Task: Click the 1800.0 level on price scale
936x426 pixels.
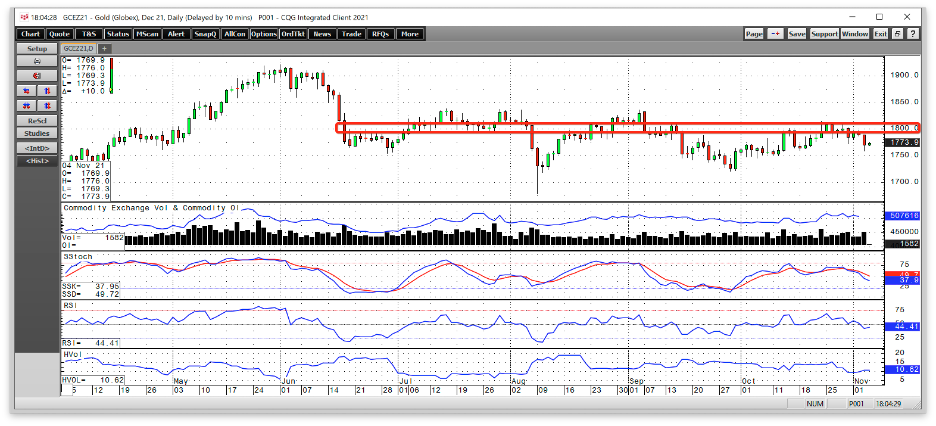Action: point(906,128)
